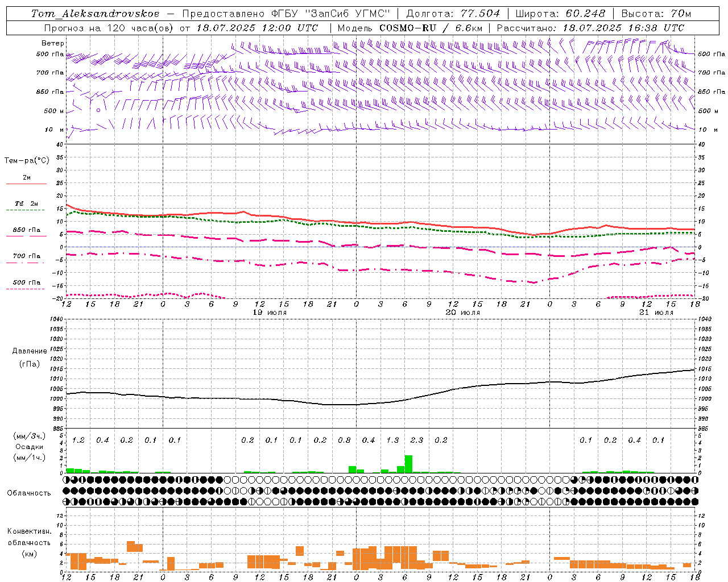Click the 2м temperature legend line sample
This screenshot has height=582, width=728.
[x=26, y=184]
